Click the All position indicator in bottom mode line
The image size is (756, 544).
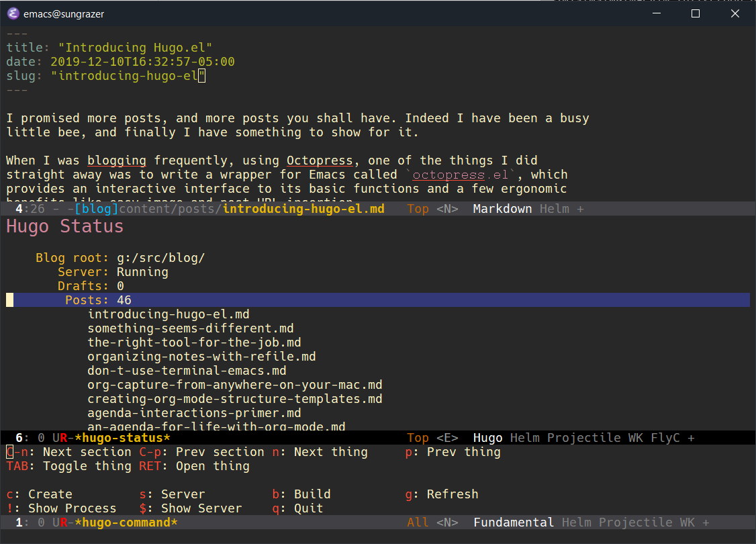click(418, 523)
